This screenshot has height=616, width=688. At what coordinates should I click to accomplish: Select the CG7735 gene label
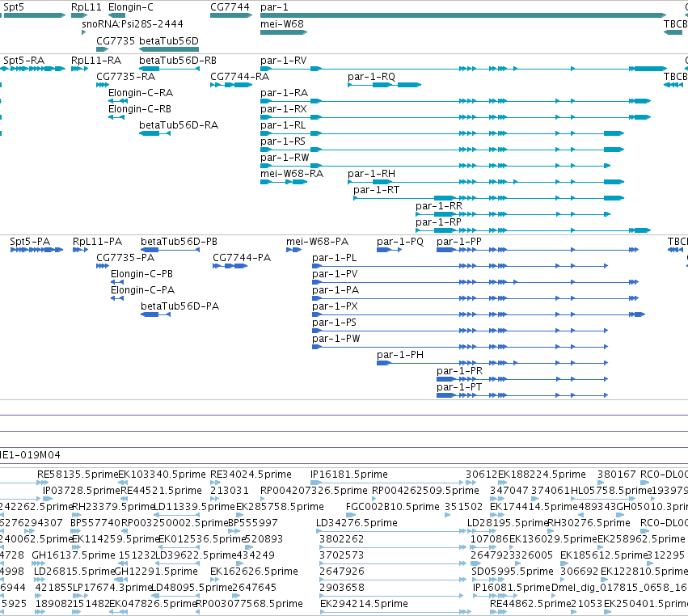(x=116, y=40)
